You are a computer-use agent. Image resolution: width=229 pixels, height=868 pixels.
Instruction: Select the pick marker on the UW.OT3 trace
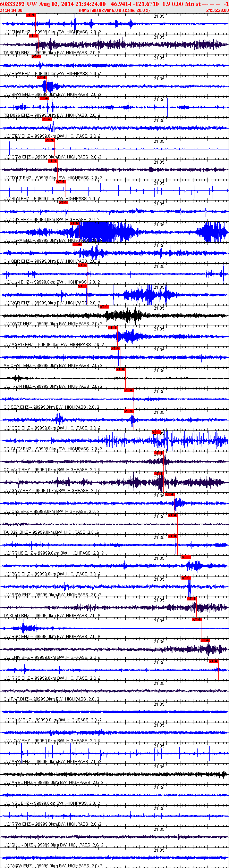170,494
